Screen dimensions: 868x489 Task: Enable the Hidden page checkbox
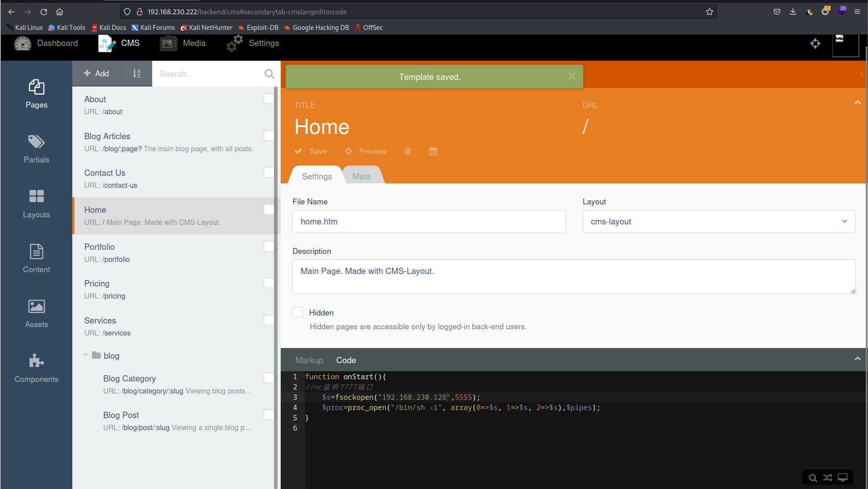tap(298, 312)
